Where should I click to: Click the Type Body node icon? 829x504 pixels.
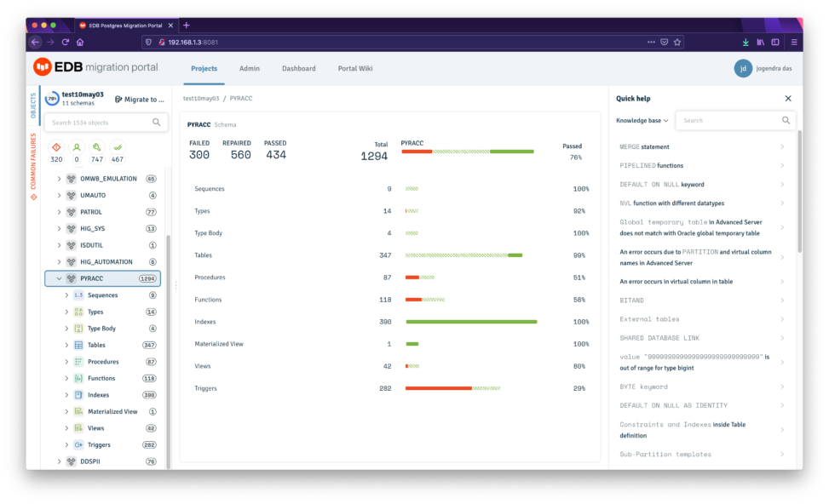pos(78,328)
